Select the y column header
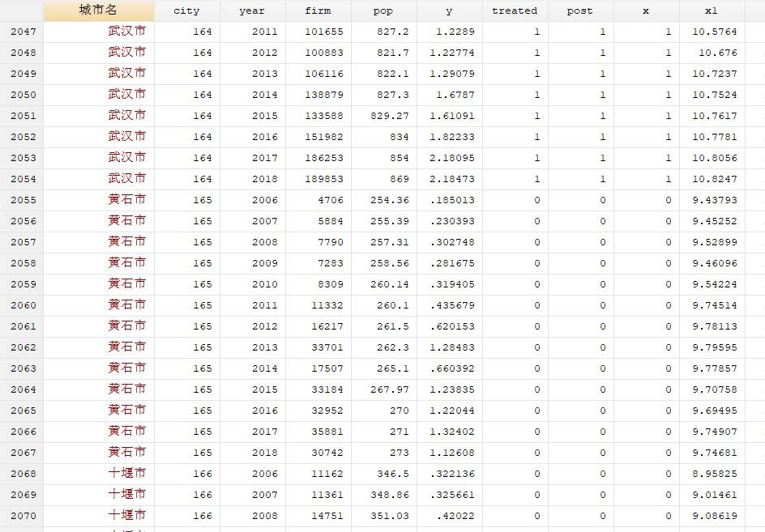 [x=449, y=11]
